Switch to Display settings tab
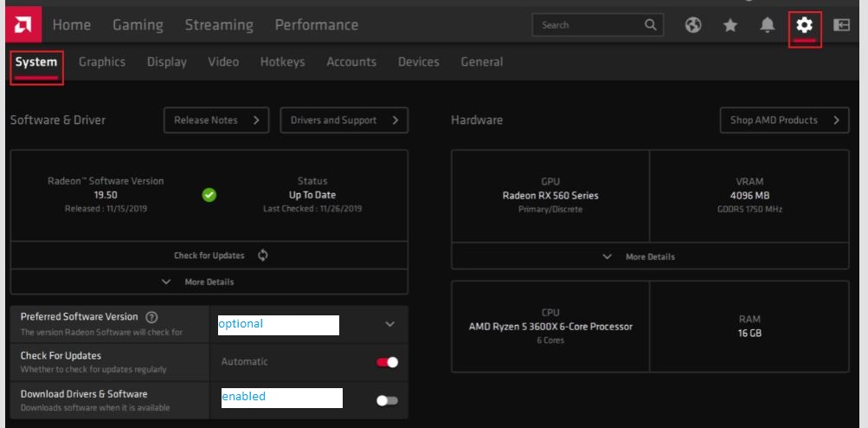This screenshot has height=428, width=868. click(167, 62)
